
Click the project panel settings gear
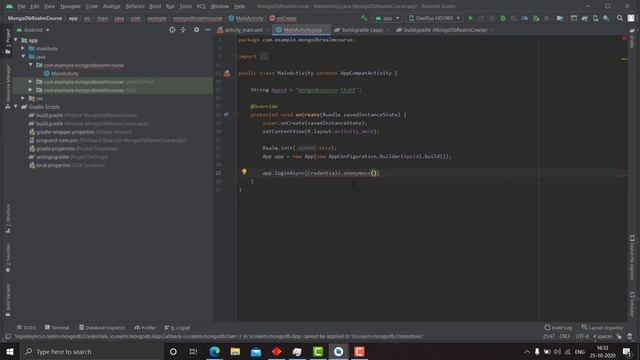point(196,30)
